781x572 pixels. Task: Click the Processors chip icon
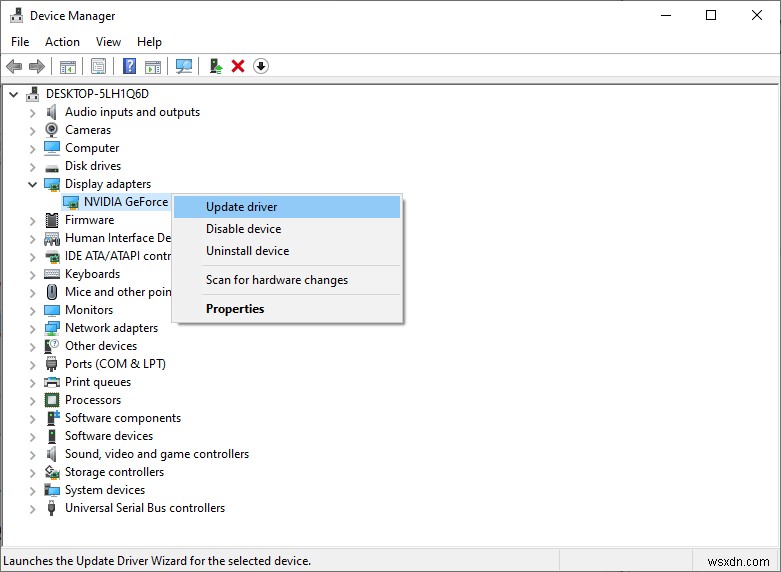[x=52, y=400]
